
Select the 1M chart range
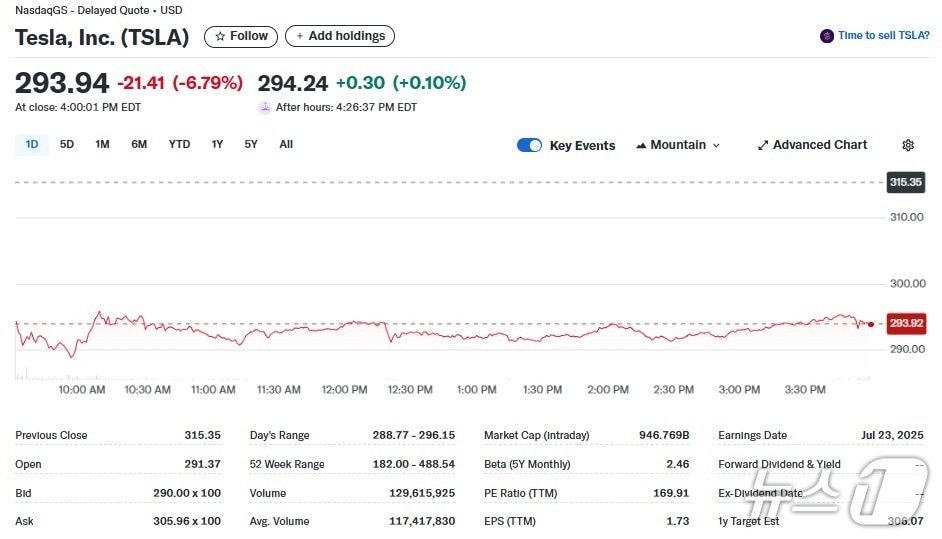(102, 144)
